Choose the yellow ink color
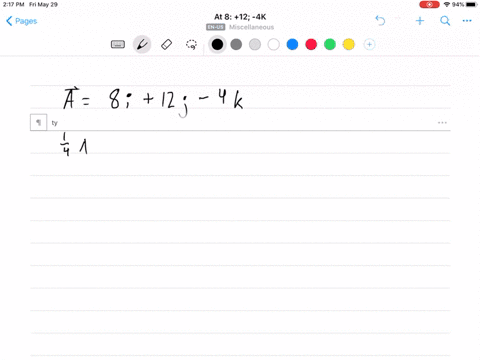480x360 pixels. (x=349, y=44)
